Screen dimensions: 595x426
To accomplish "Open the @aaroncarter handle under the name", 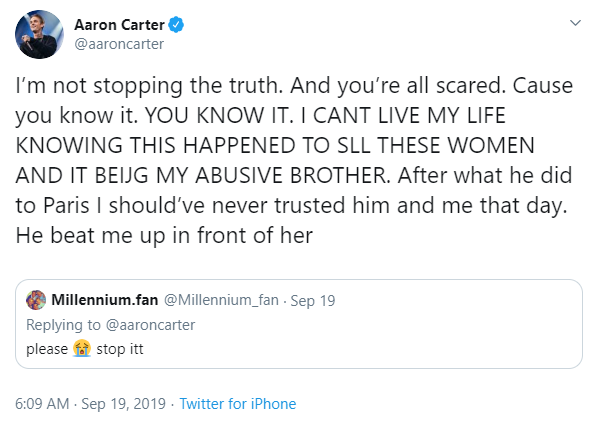I will (119, 44).
